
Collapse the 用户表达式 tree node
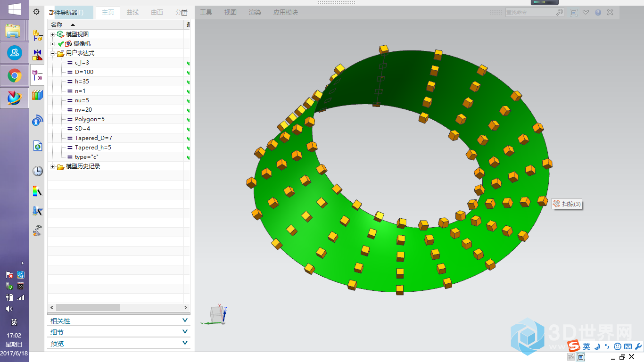click(53, 53)
